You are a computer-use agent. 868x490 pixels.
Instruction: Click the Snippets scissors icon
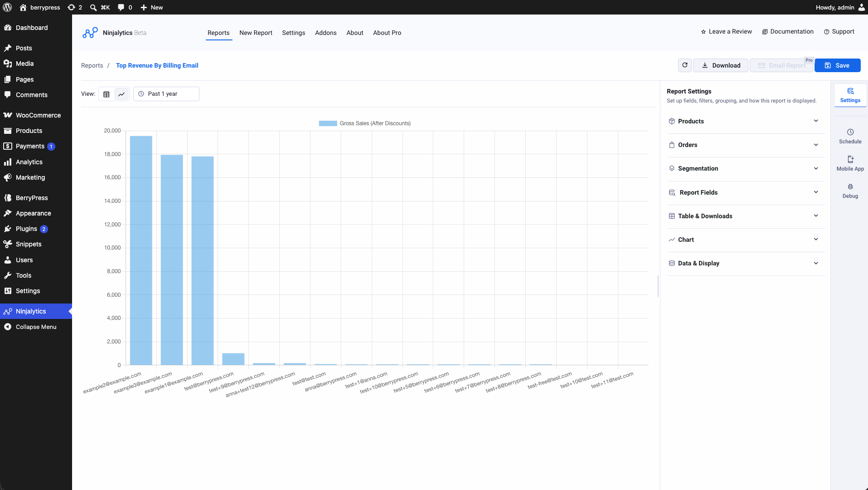point(8,244)
